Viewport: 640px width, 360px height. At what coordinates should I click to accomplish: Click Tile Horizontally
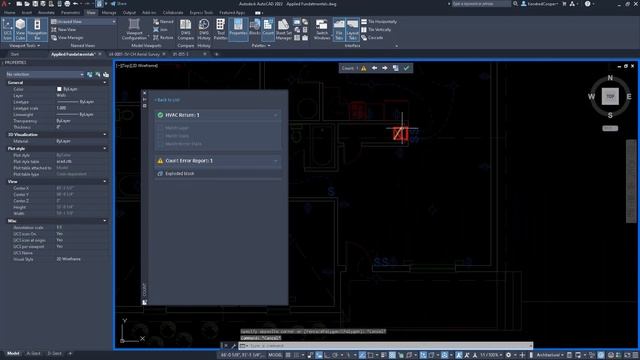[x=379, y=22]
